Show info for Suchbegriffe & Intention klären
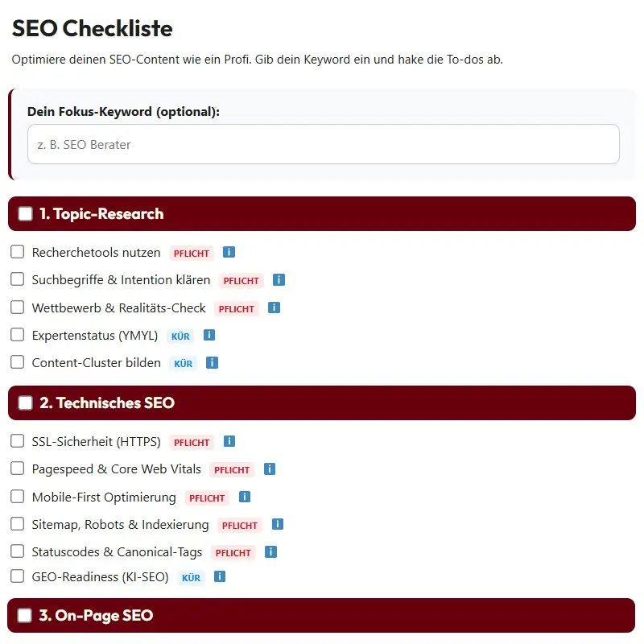The image size is (644, 644). (x=279, y=280)
